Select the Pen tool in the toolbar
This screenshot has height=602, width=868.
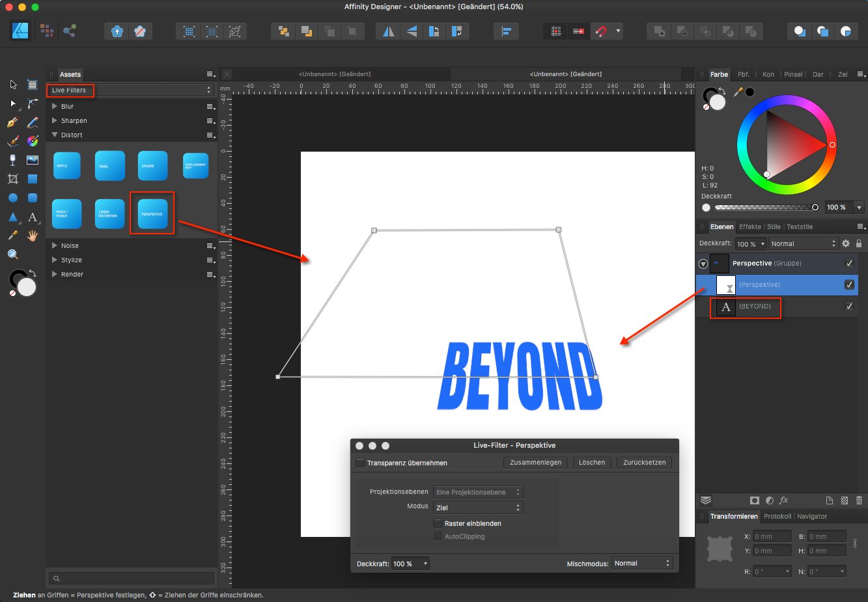12,122
